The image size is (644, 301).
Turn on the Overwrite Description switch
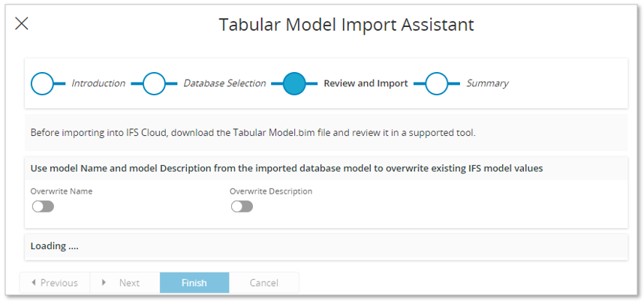[242, 206]
